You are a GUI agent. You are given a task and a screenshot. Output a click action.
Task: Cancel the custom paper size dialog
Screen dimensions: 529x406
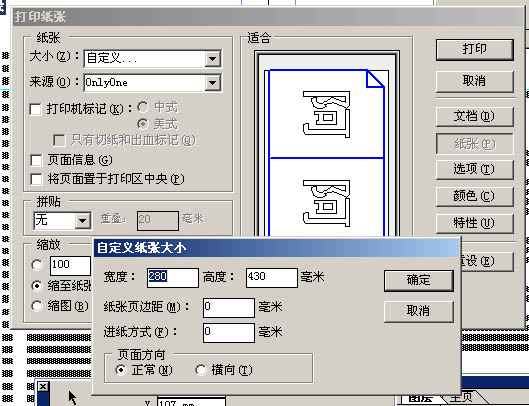point(419,311)
